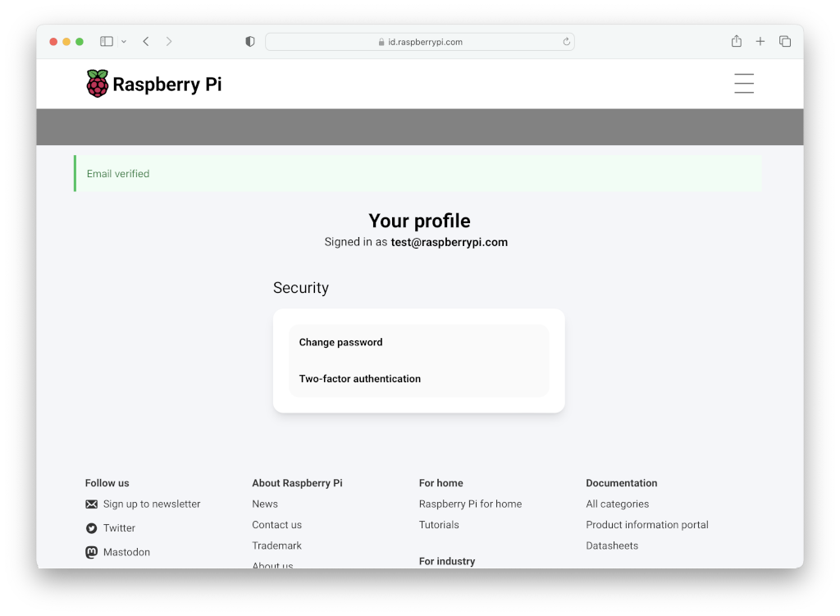The height and width of the screenshot is (616, 840).
Task: Click the newsletter envelope icon
Action: tap(92, 504)
